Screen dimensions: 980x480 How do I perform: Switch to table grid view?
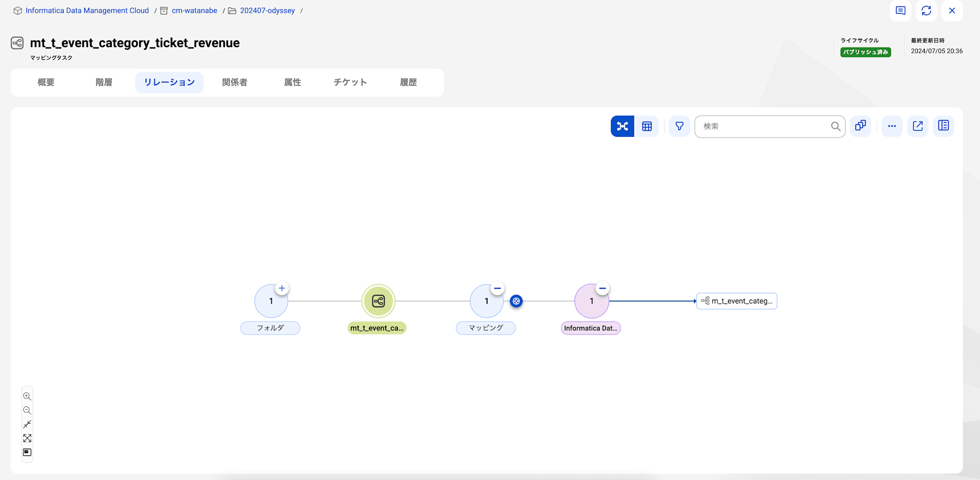click(x=647, y=126)
